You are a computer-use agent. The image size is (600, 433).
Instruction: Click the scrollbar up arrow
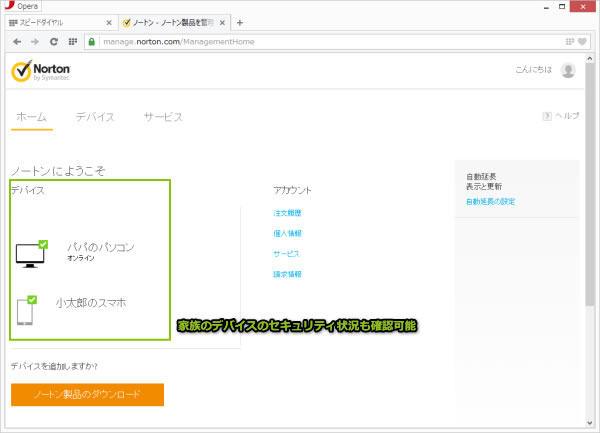pos(589,59)
